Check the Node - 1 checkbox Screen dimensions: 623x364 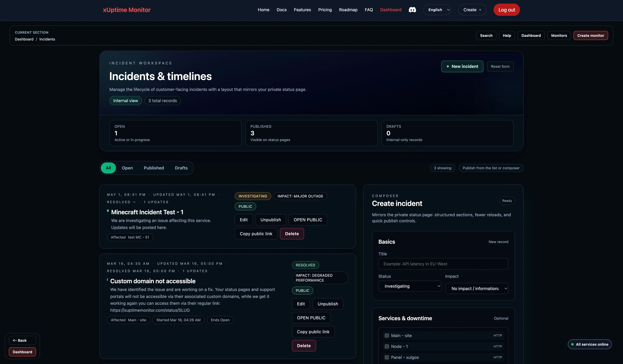pyautogui.click(x=387, y=346)
